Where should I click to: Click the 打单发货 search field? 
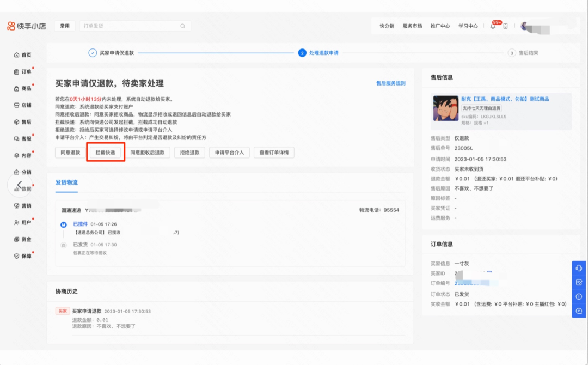[x=135, y=26]
